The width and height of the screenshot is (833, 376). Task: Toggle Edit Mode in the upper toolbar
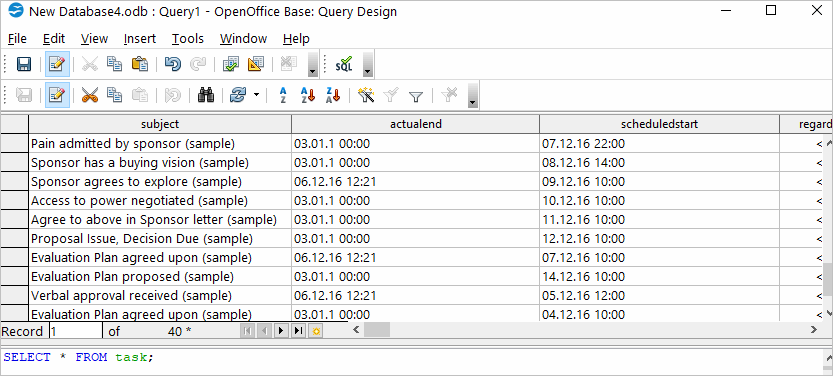click(x=57, y=64)
